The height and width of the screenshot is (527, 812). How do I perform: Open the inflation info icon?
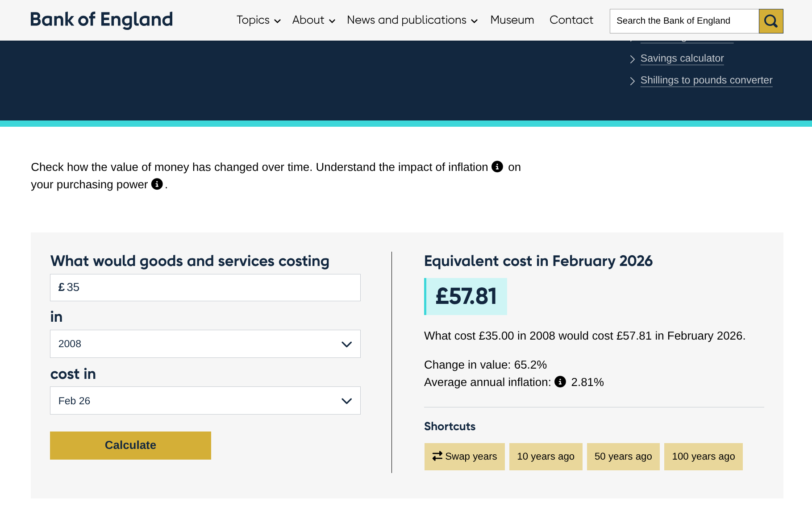tap(497, 166)
